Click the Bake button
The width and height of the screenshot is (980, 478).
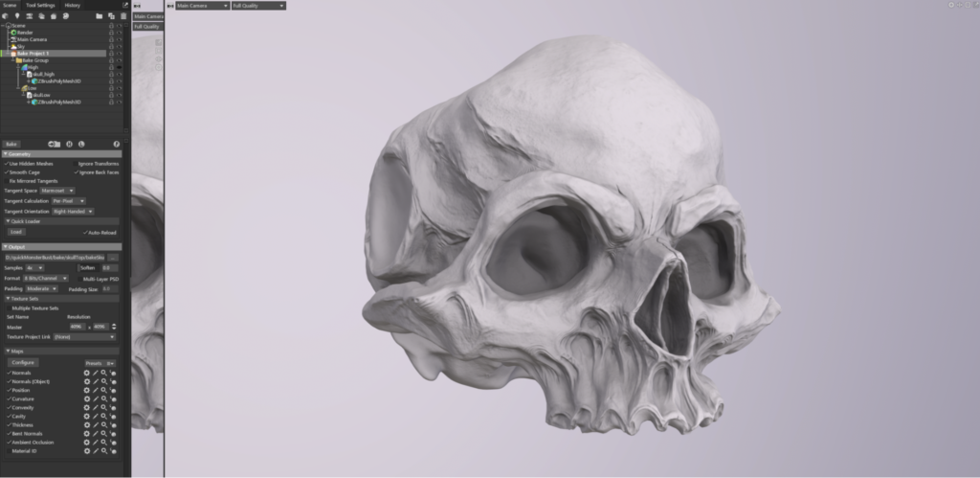(11, 144)
